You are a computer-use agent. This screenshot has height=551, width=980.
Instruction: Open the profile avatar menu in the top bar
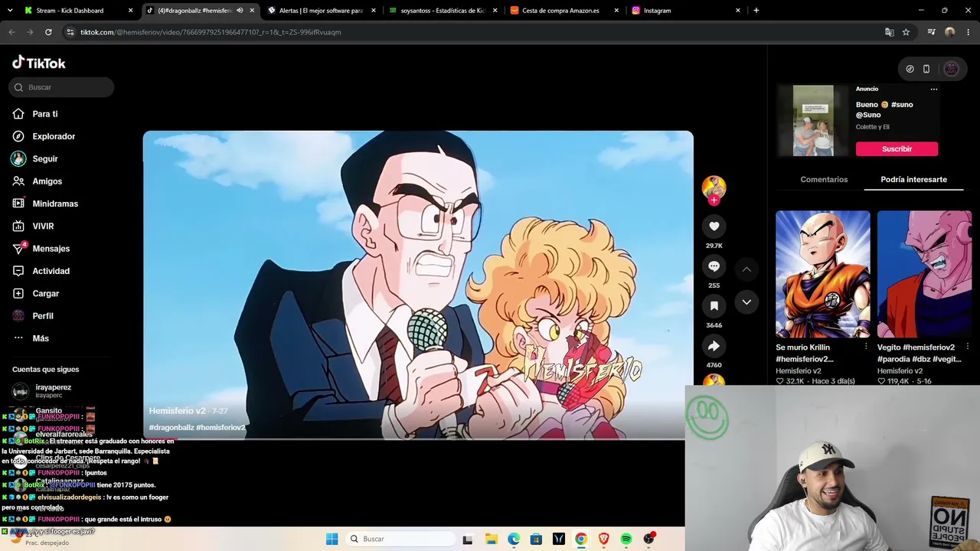pyautogui.click(x=951, y=69)
